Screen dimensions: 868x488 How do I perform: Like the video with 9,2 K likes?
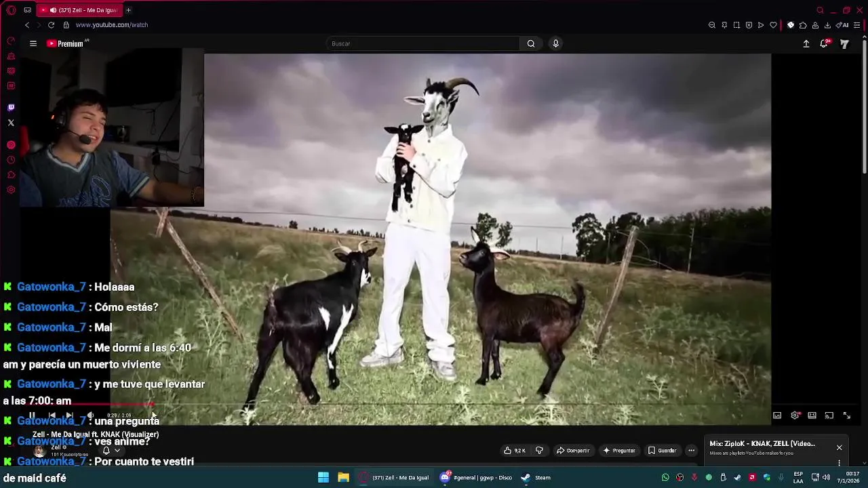pos(515,450)
